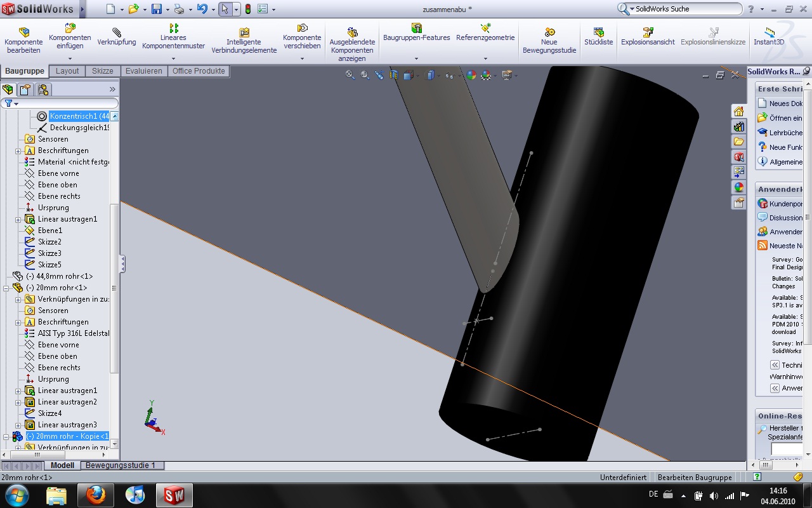The image size is (812, 508).
Task: Open the Stückliste tool
Action: click(598, 36)
